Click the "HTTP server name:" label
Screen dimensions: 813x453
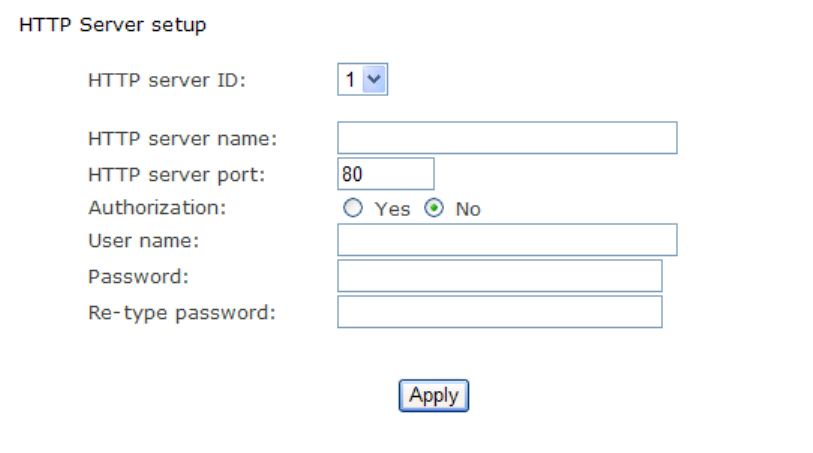(182, 138)
